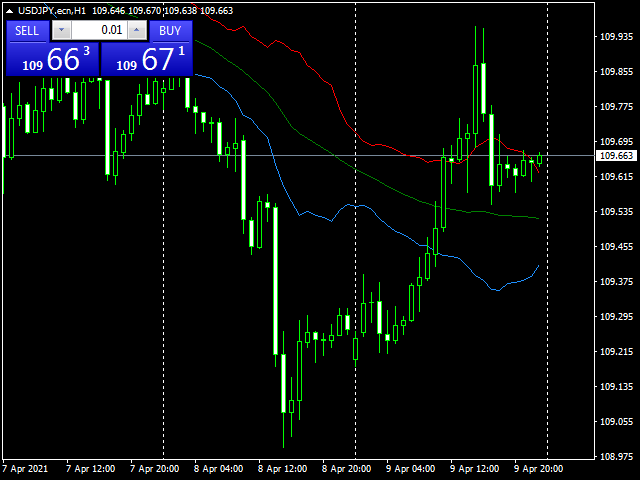The width and height of the screenshot is (640, 480).
Task: Click time axis label 8 Apr 04:00
Action: [x=218, y=469]
